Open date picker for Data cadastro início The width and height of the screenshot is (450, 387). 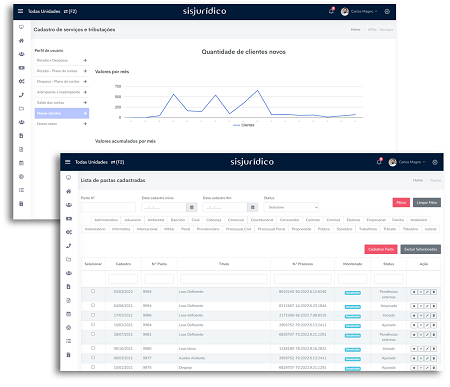point(191,207)
